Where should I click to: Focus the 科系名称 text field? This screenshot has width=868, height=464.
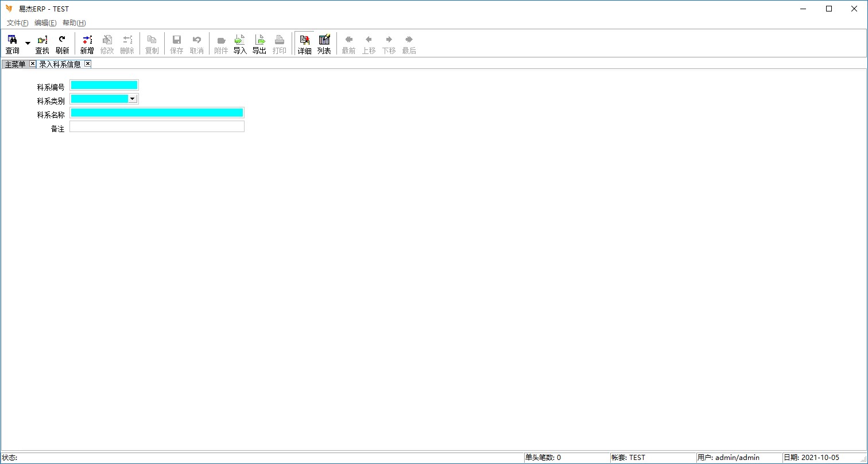coord(157,113)
